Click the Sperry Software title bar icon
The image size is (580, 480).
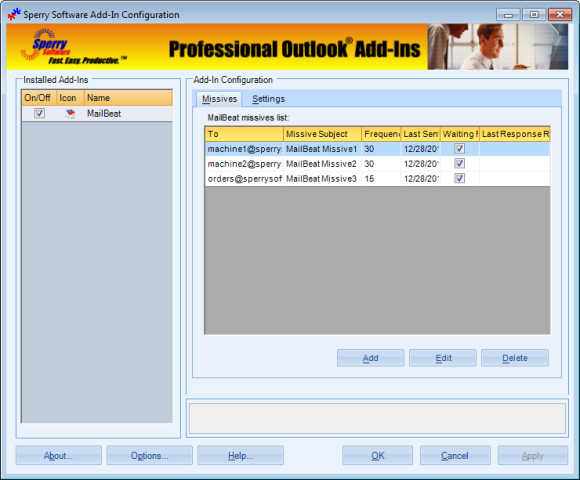click(14, 14)
